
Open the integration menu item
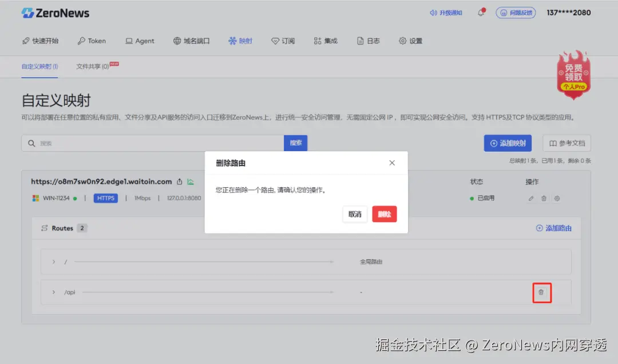326,41
